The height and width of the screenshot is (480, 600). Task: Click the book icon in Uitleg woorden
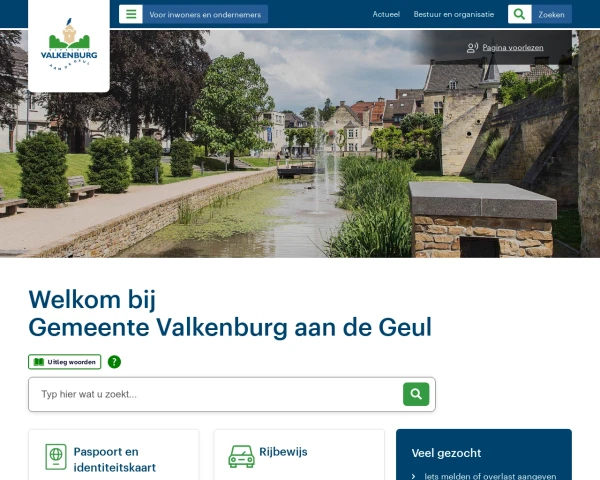[39, 362]
